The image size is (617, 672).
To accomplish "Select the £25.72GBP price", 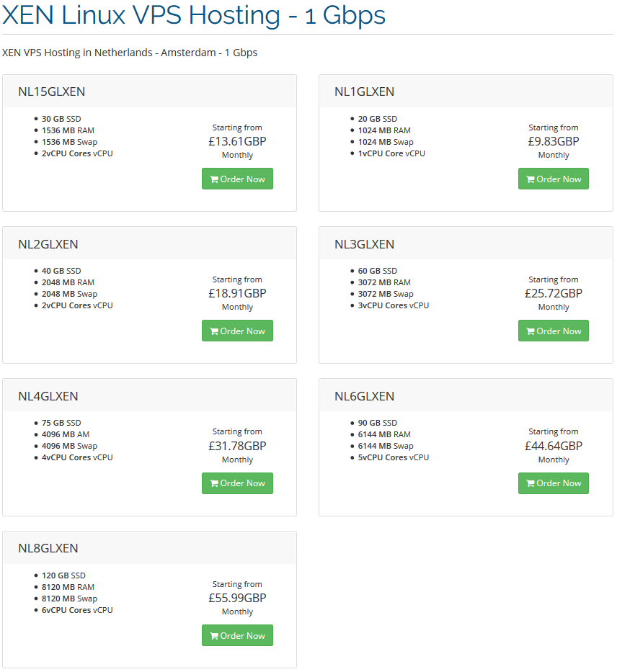I will pos(553,294).
